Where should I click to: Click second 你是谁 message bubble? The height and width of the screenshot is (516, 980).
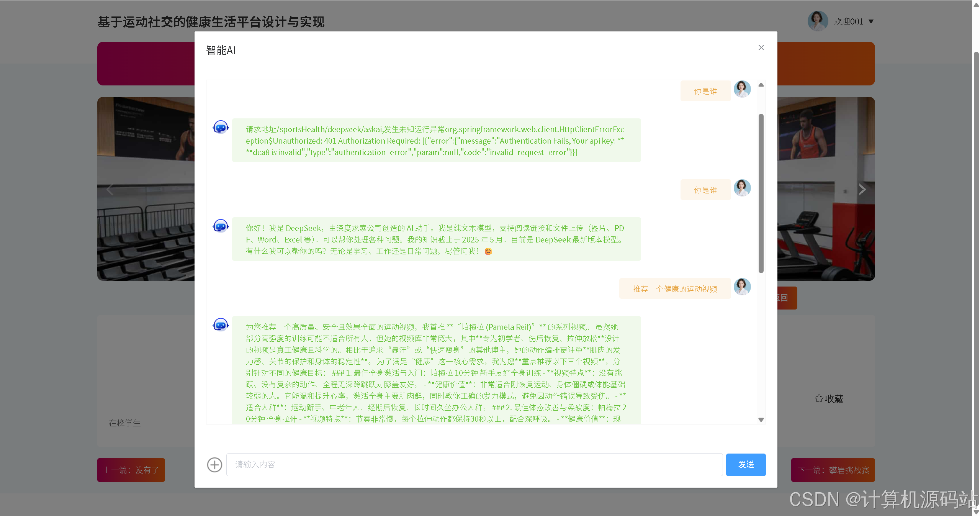pos(705,190)
